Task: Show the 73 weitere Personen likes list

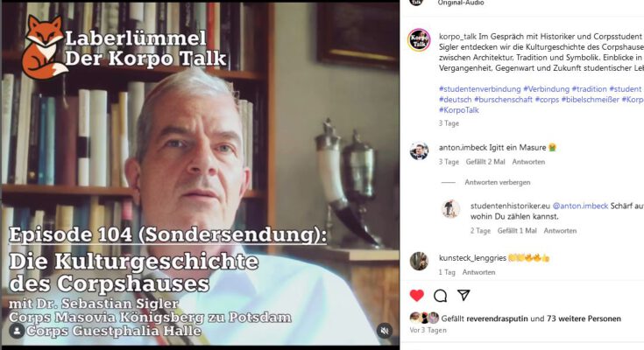Action: point(584,318)
